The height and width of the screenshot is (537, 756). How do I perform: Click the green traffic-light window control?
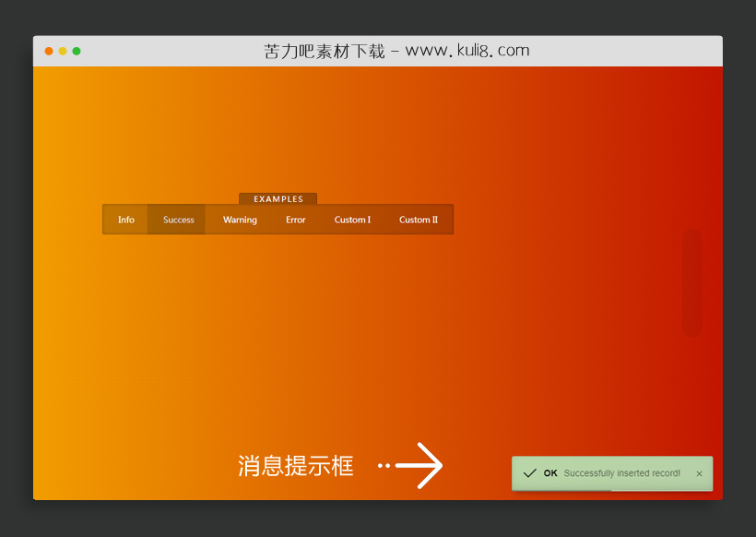tap(77, 53)
